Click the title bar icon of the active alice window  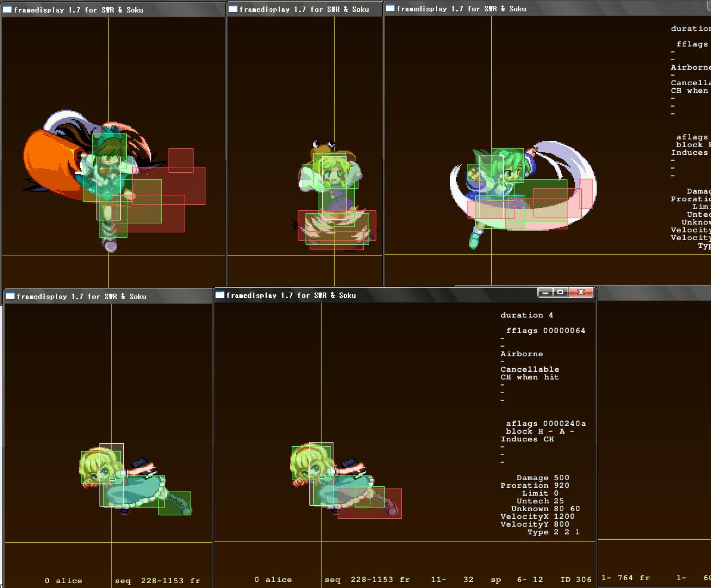coord(219,295)
